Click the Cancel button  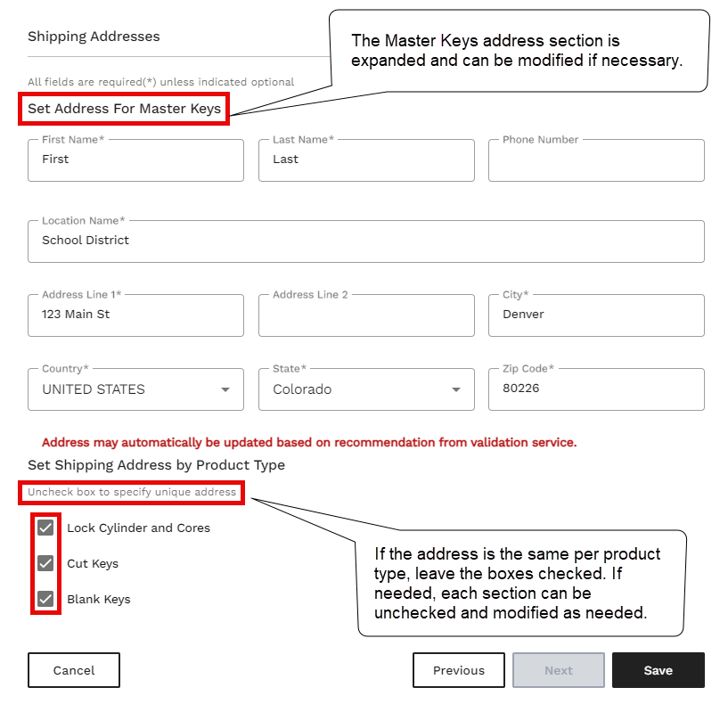pyautogui.click(x=74, y=670)
